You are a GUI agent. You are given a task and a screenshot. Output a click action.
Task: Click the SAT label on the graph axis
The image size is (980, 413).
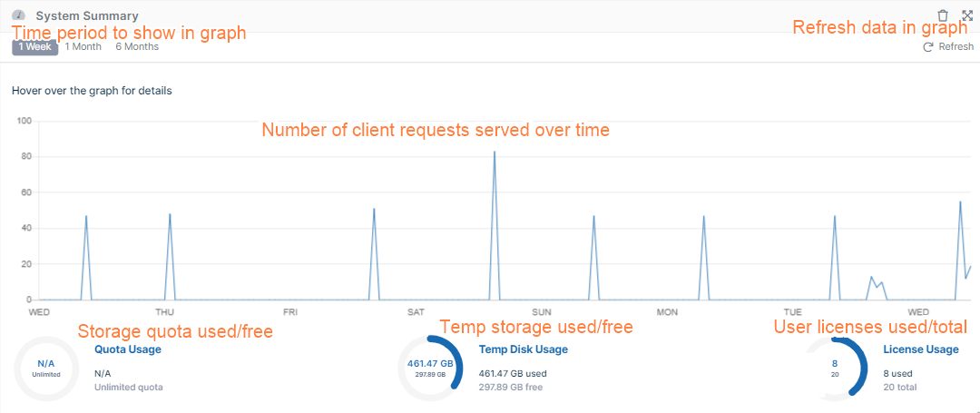coord(416,312)
